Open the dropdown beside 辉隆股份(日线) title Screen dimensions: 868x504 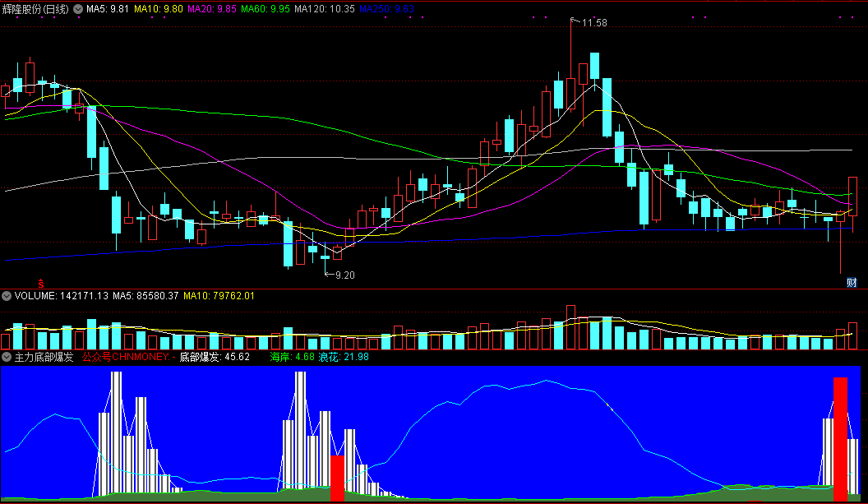(x=78, y=9)
